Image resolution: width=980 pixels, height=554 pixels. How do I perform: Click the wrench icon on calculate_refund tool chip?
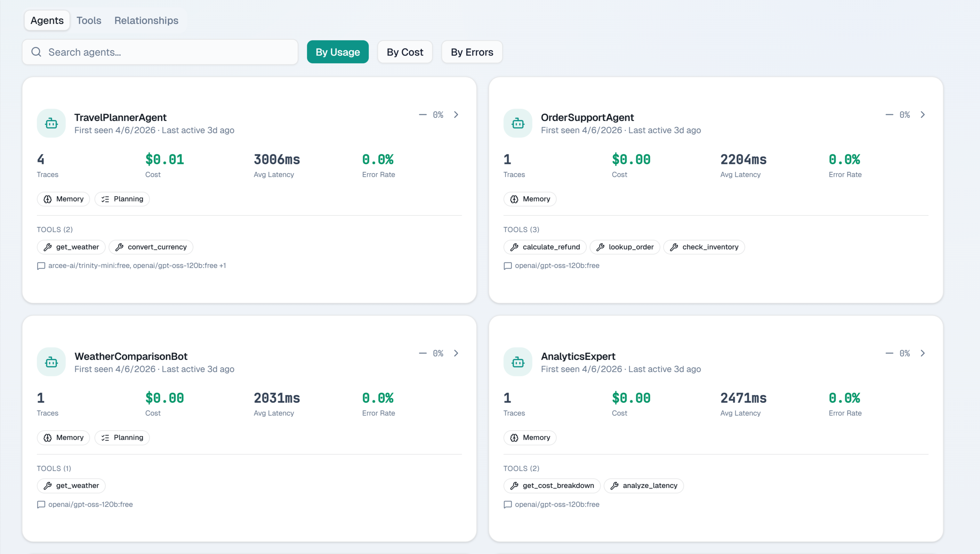tap(514, 247)
